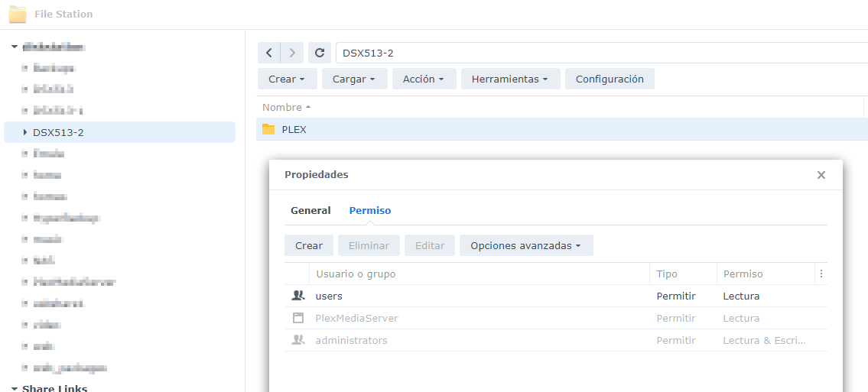This screenshot has height=392, width=868.
Task: Collapse the top server tree node
Action: point(14,47)
